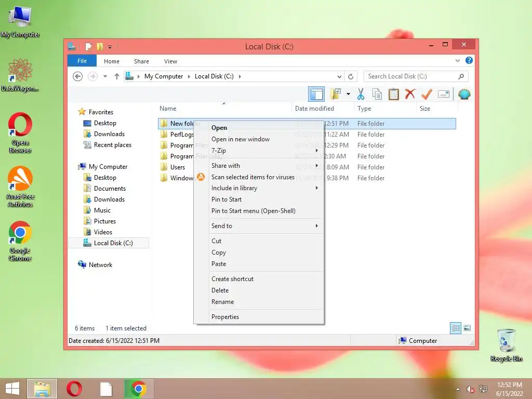
Task: Select Downloads under Favorites
Action: [109, 134]
